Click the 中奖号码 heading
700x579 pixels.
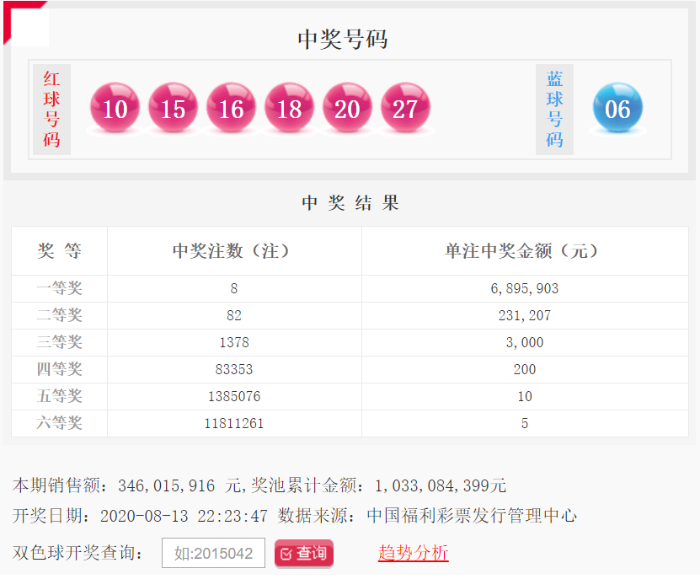click(342, 39)
